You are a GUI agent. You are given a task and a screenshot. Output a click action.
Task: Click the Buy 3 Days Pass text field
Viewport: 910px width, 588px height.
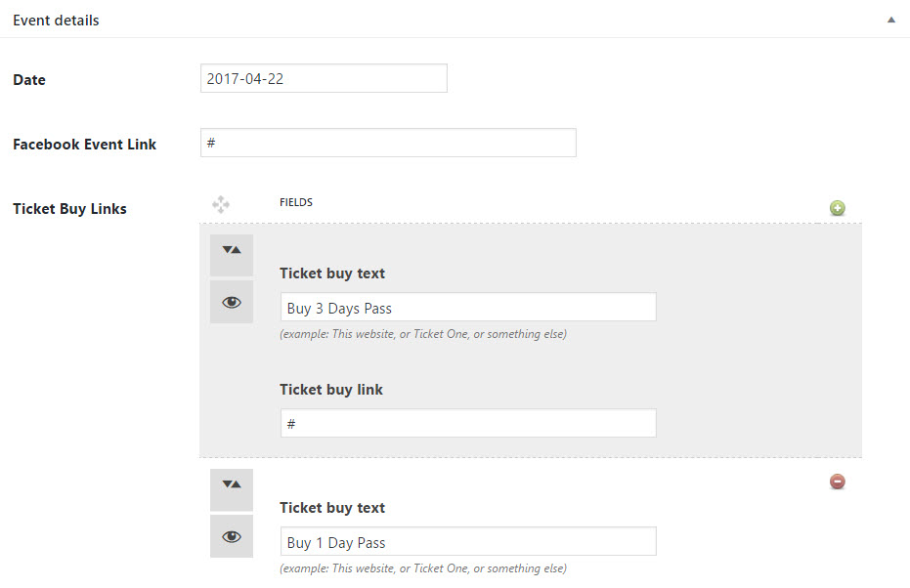(468, 308)
